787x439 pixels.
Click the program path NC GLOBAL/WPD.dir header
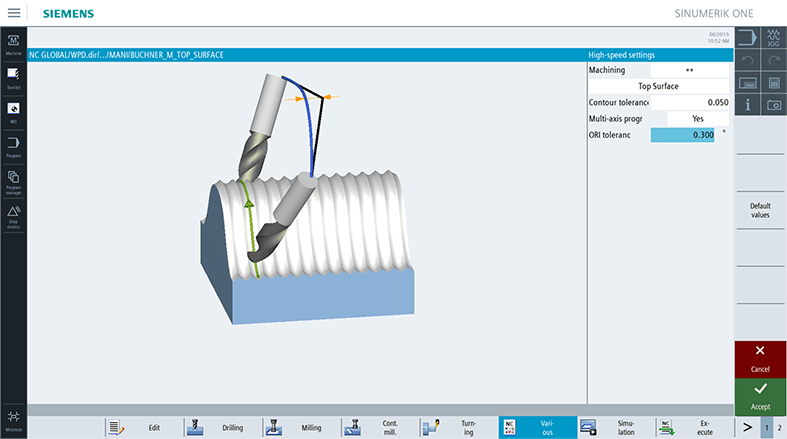tap(126, 55)
